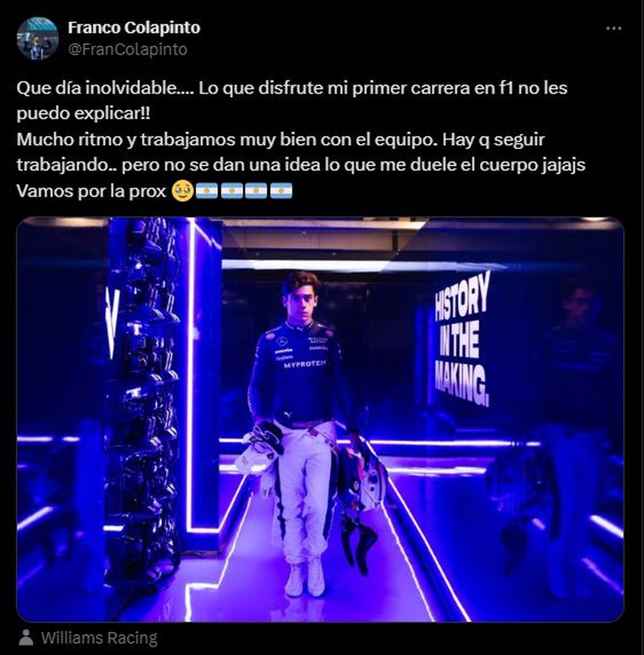644x655 pixels.
Task: Open the three-dot more options menu
Action: pyautogui.click(x=613, y=28)
